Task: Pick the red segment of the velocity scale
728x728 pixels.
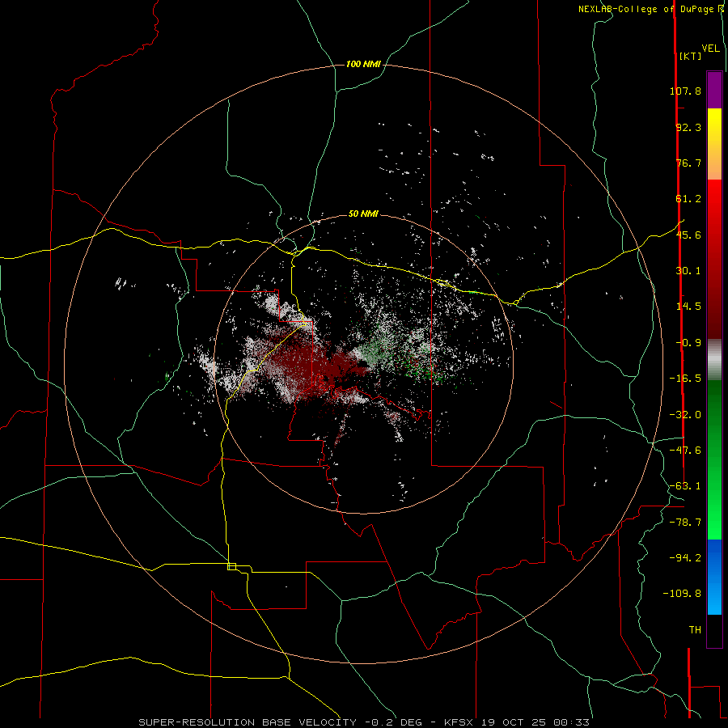Action: tap(714, 259)
